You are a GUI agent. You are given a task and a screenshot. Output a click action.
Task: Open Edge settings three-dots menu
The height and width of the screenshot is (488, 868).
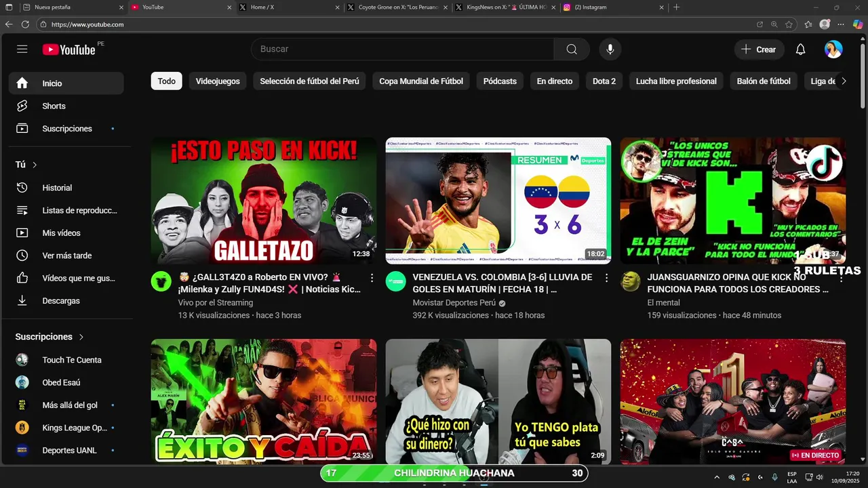[841, 24]
